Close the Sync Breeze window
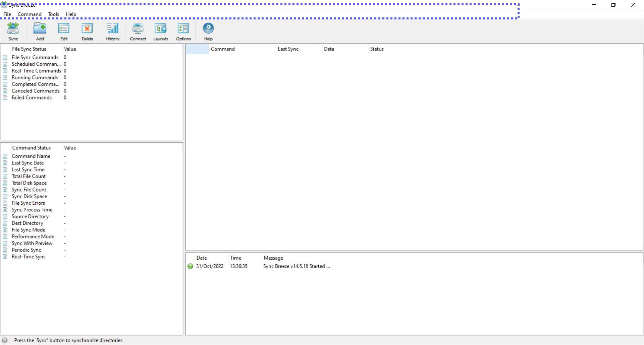Viewport: 644px width, 345px height. tap(633, 5)
